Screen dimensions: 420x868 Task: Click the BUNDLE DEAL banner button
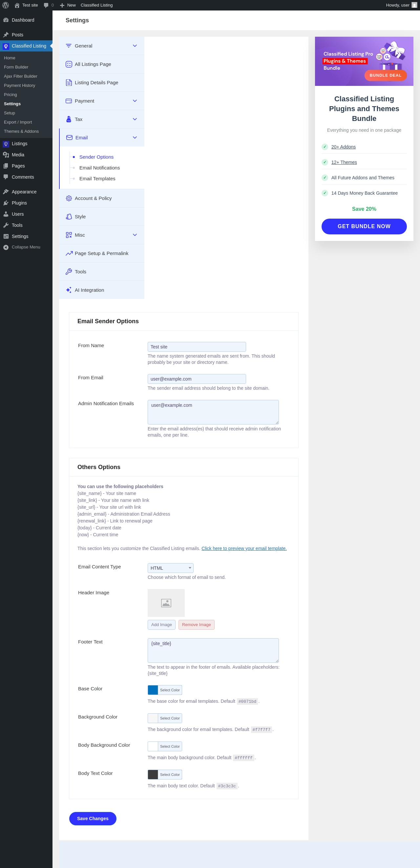click(x=386, y=75)
